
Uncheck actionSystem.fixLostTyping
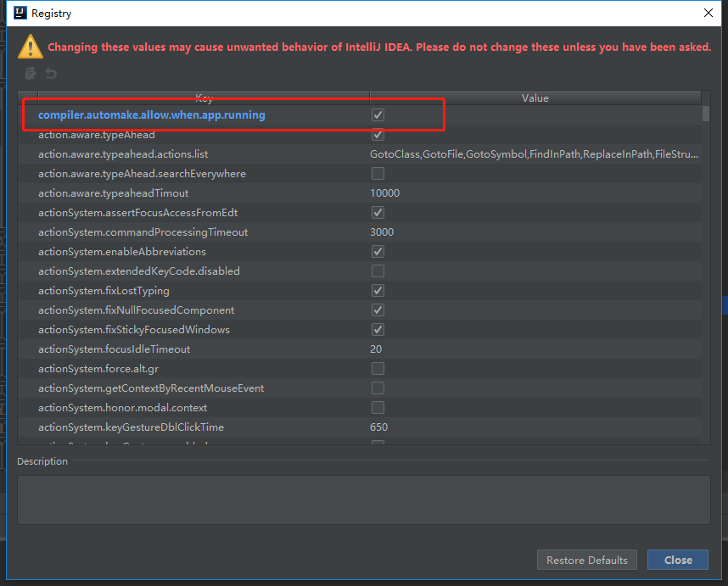point(378,290)
